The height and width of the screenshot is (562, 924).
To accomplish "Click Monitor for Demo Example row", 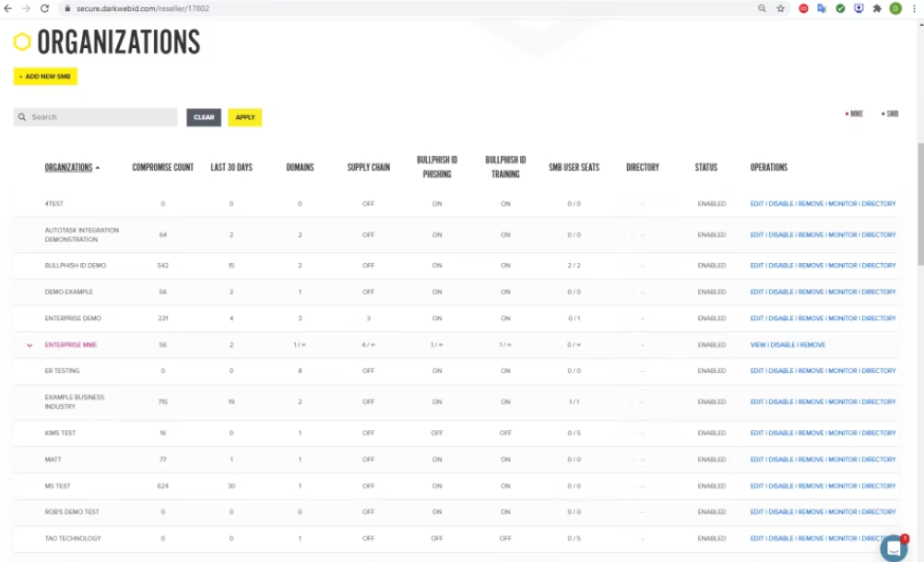I will [843, 292].
